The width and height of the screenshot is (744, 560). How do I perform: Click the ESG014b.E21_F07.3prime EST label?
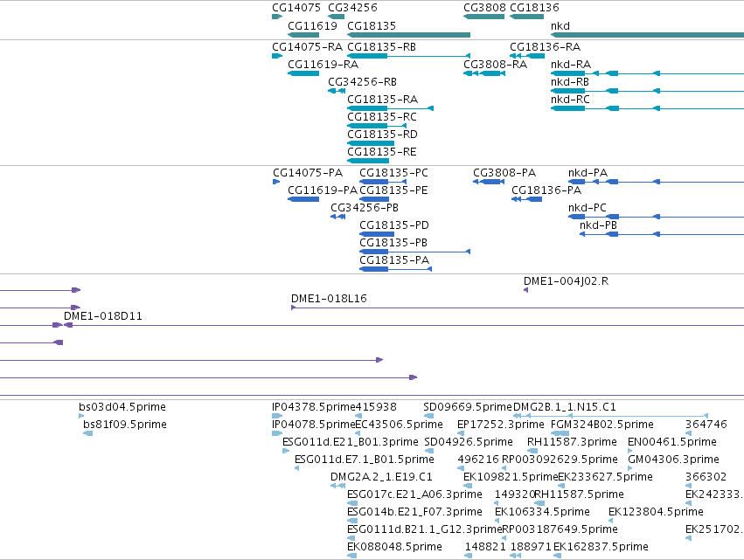pyautogui.click(x=414, y=513)
